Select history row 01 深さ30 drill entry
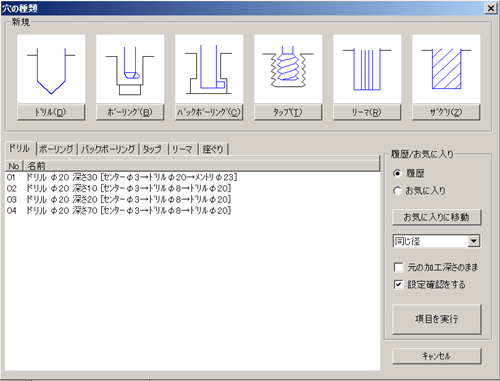Screen dimensions: 500x381 (192, 177)
